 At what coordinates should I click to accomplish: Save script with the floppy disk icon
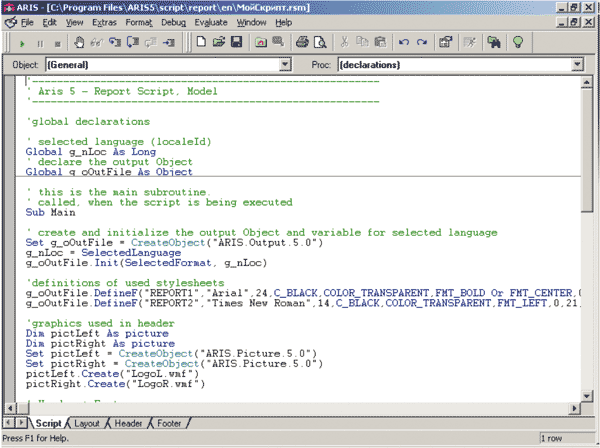click(x=236, y=43)
